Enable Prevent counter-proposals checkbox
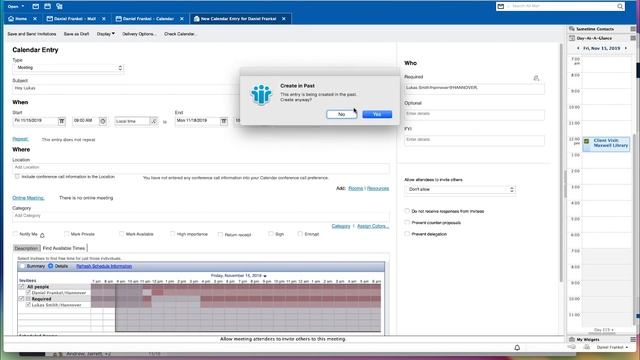This screenshot has height=360, width=640. [407, 222]
